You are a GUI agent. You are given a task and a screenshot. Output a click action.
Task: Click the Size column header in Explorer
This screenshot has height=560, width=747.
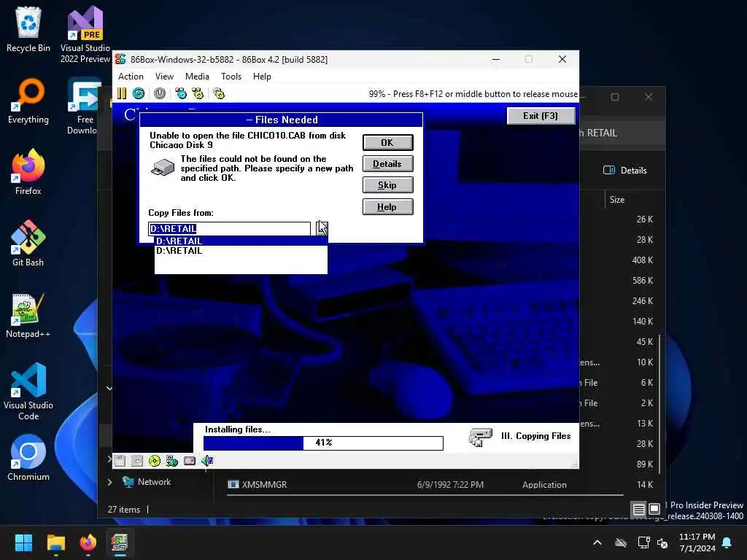pos(617,200)
